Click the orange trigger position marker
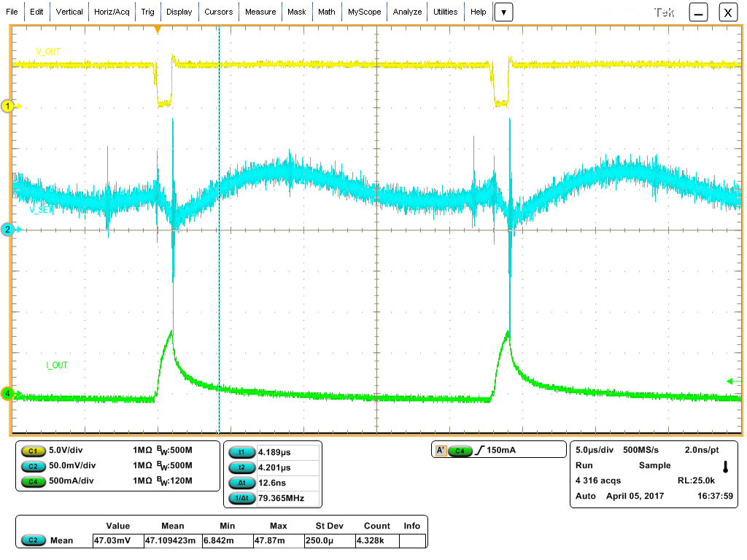This screenshot has height=560, width=747. (x=158, y=29)
